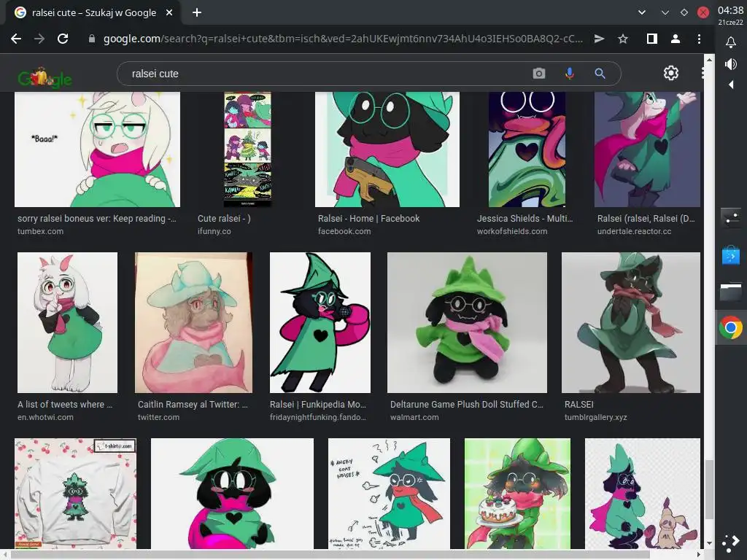Open Chrome three-dot menu
Screen dimensions: 747x560
(699, 39)
